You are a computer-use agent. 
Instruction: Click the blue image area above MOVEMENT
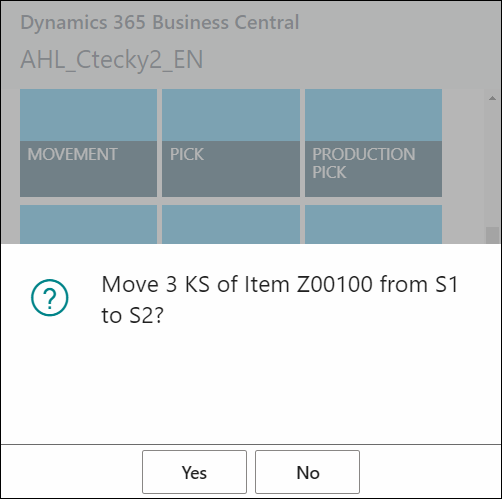click(x=88, y=115)
